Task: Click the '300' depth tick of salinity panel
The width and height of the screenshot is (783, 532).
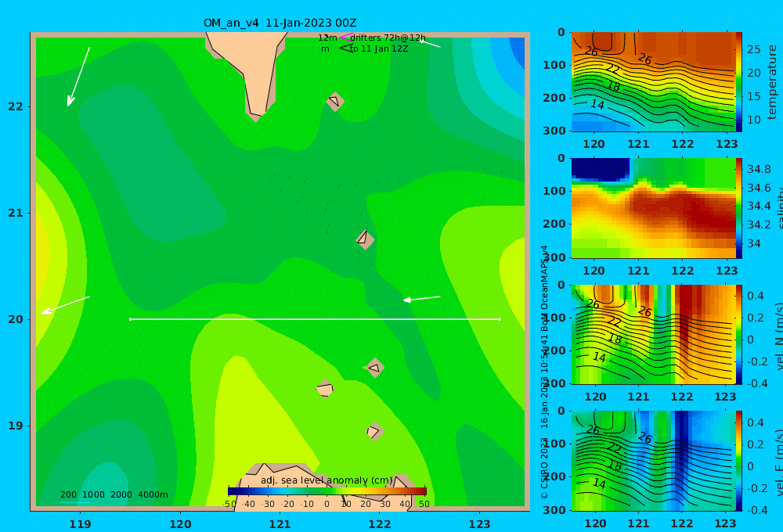Action: point(555,257)
